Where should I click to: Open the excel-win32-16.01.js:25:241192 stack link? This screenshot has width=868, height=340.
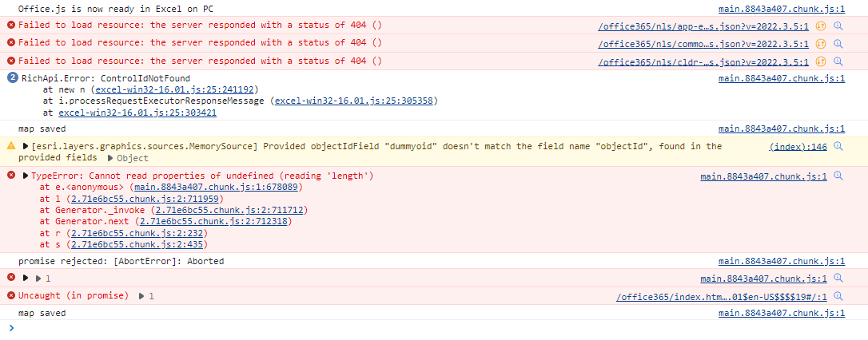tap(173, 90)
